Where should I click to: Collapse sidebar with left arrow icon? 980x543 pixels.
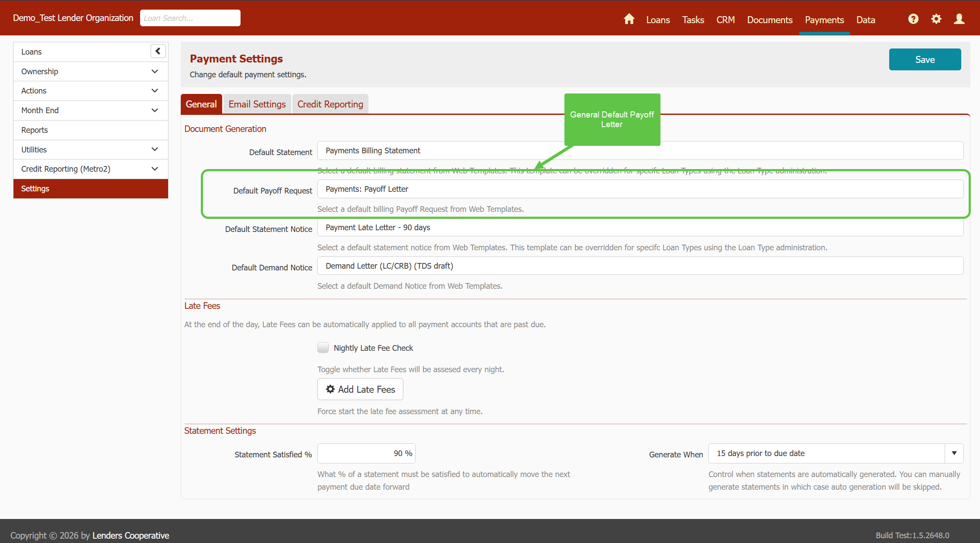click(158, 51)
